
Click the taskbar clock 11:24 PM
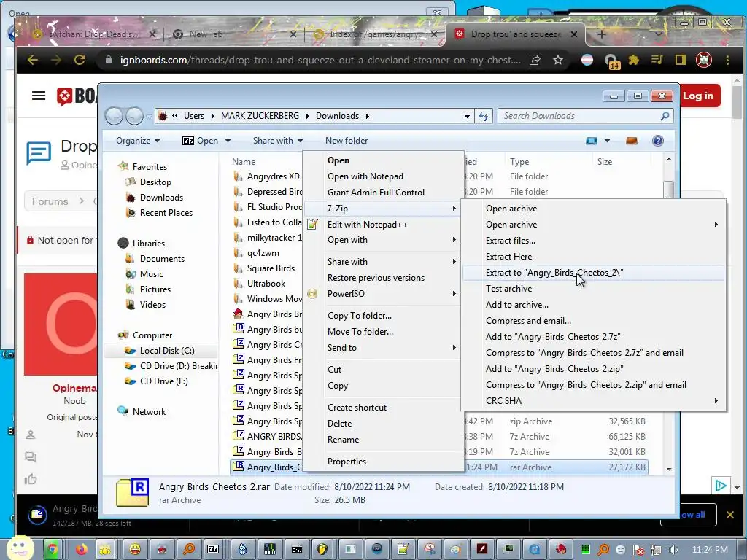tap(709, 550)
